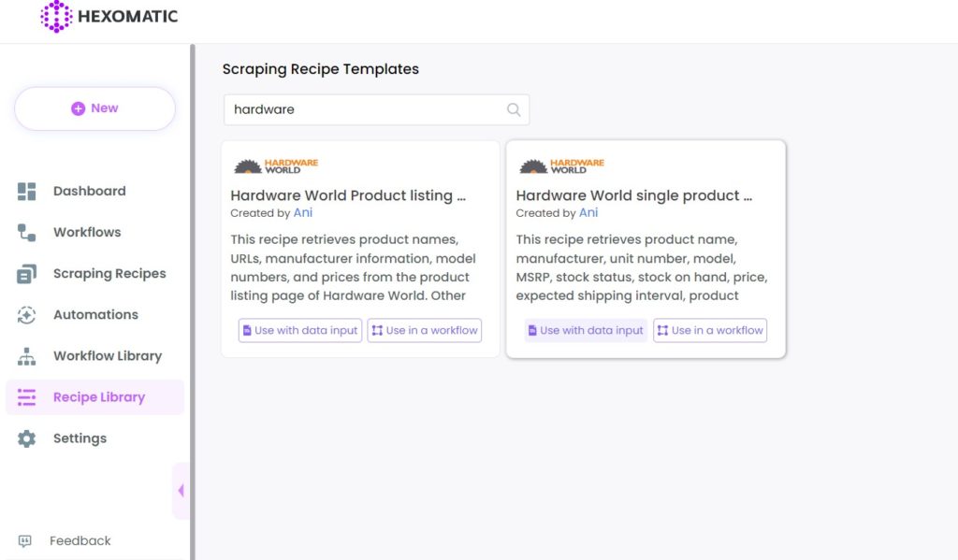Screen dimensions: 958x560
Task: Click the Hexomatic logo icon
Action: [x=56, y=17]
